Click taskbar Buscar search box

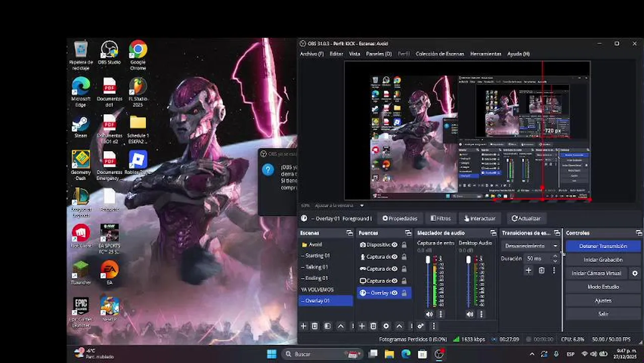321,354
